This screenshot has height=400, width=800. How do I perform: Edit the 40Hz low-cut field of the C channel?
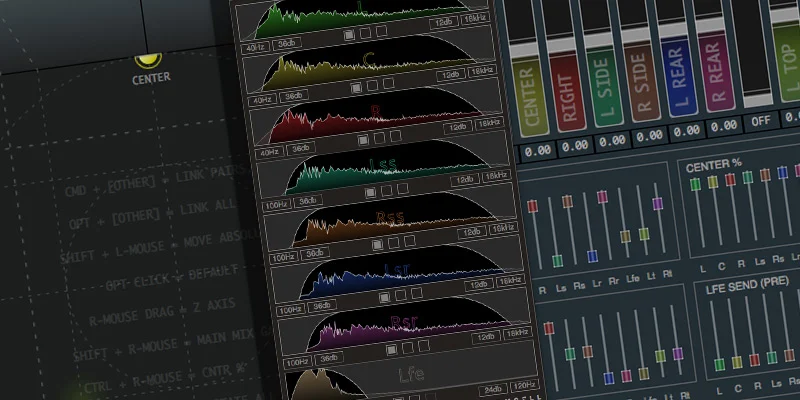(x=262, y=99)
